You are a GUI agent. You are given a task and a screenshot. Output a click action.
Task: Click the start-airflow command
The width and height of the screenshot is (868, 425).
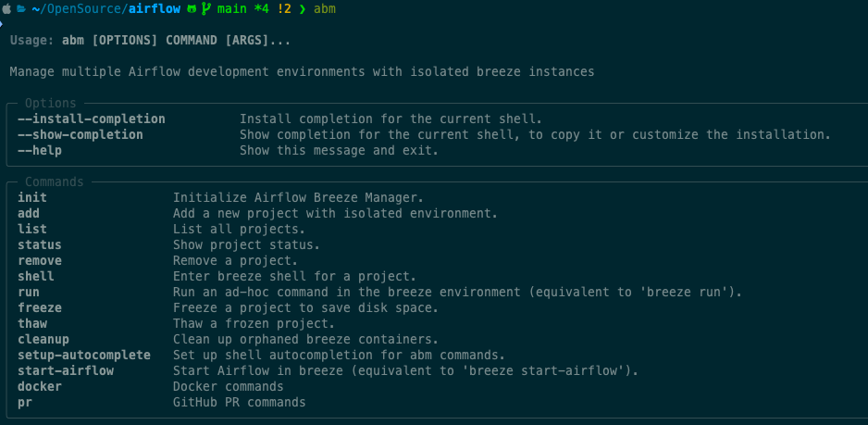[x=65, y=370]
